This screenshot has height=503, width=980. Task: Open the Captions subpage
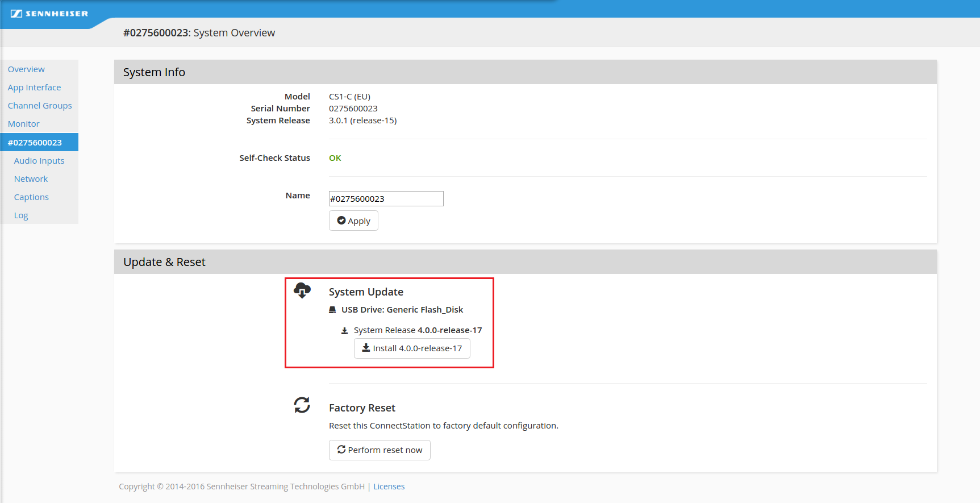(x=31, y=197)
